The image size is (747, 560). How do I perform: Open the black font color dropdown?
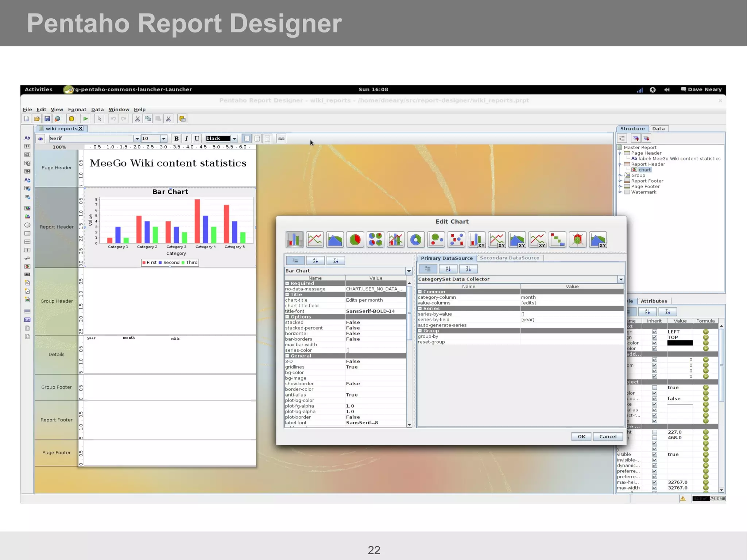click(234, 138)
